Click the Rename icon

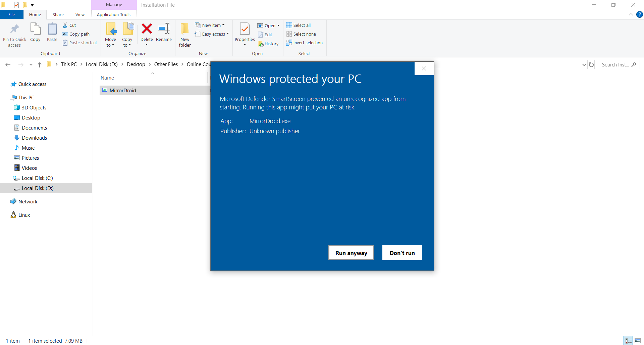164,29
